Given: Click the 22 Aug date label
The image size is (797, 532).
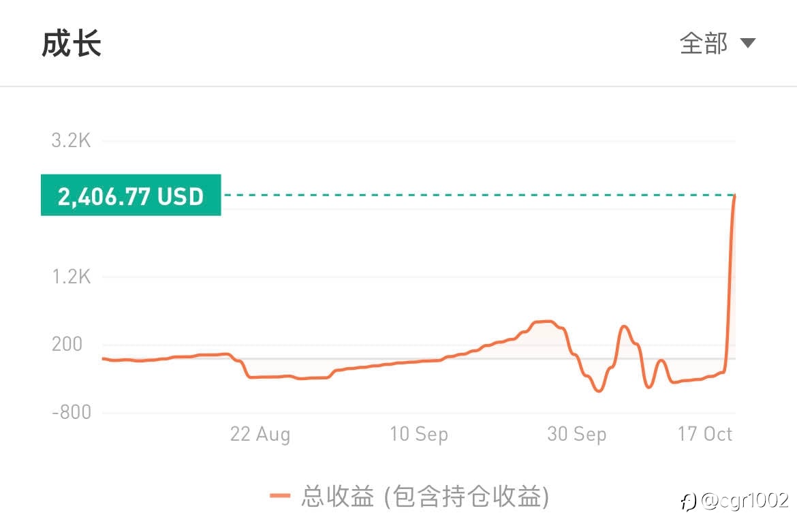Looking at the screenshot, I should pos(260,434).
